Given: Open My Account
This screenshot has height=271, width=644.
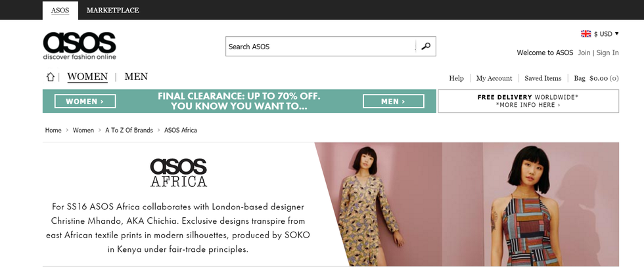Looking at the screenshot, I should [494, 78].
